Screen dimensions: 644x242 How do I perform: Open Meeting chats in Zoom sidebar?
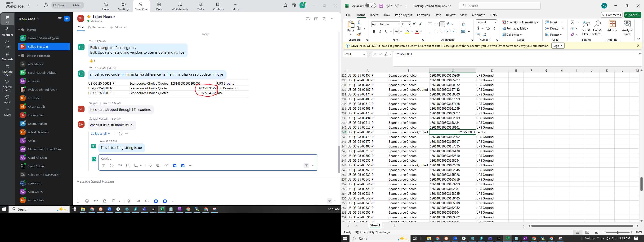[x=8, y=70]
